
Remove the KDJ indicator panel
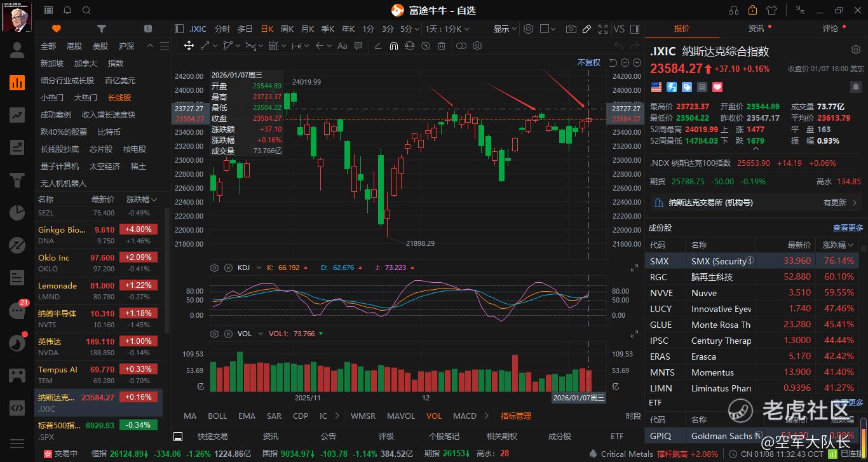tap(228, 268)
